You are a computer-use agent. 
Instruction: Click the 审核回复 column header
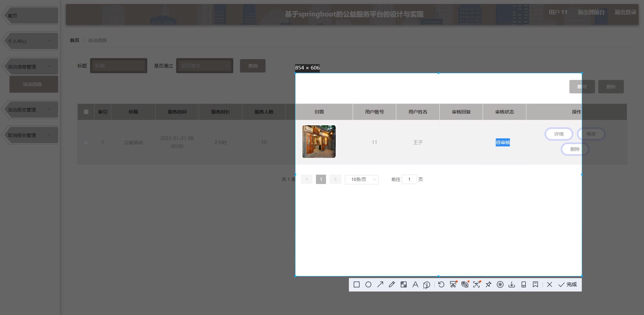coord(461,112)
